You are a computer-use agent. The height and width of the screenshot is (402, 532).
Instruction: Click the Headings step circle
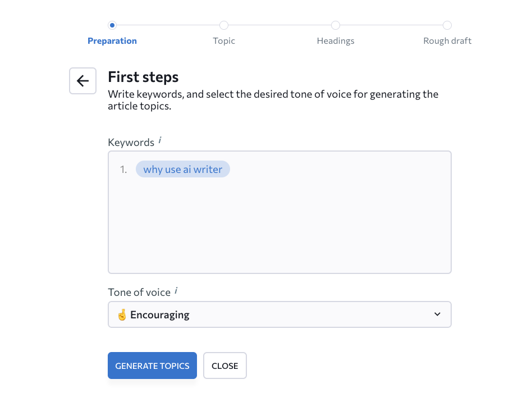click(x=336, y=25)
